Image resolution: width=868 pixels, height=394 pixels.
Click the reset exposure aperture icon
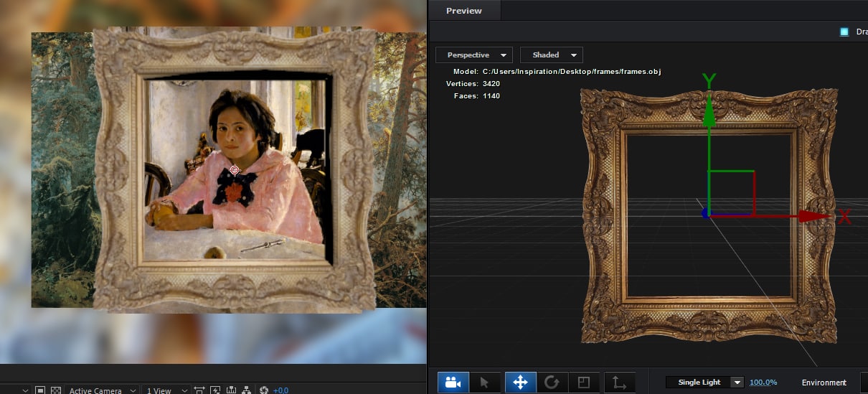coord(263,390)
